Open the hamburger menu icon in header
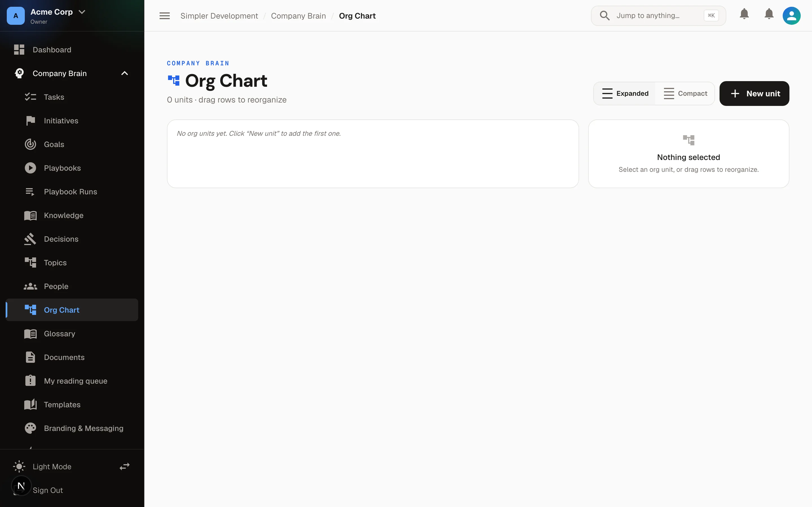The image size is (812, 507). coord(164,16)
